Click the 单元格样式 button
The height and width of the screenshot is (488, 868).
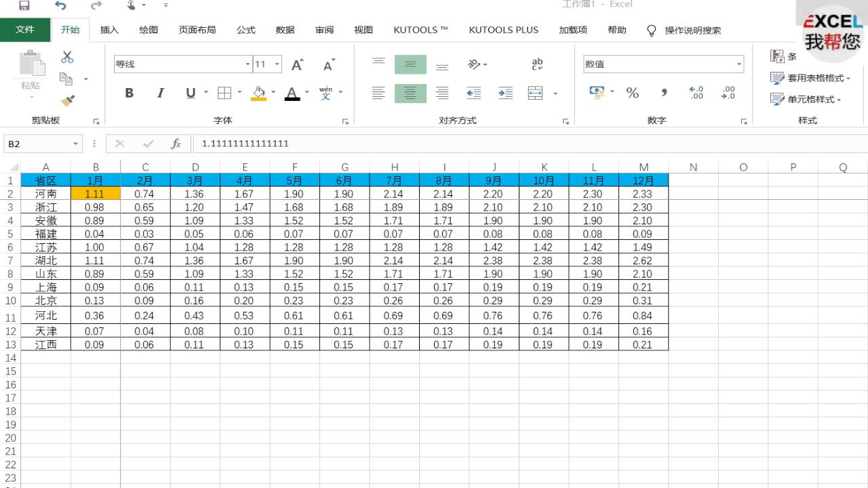(808, 99)
